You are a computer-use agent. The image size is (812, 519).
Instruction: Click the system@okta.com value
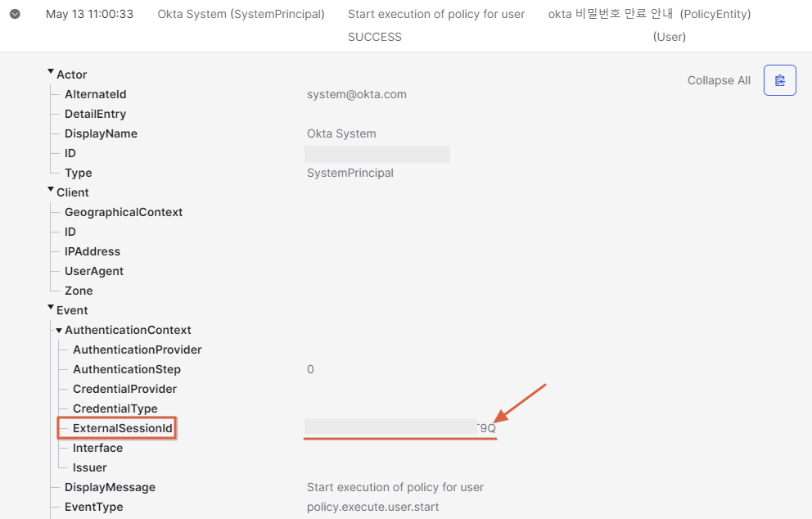pos(356,94)
